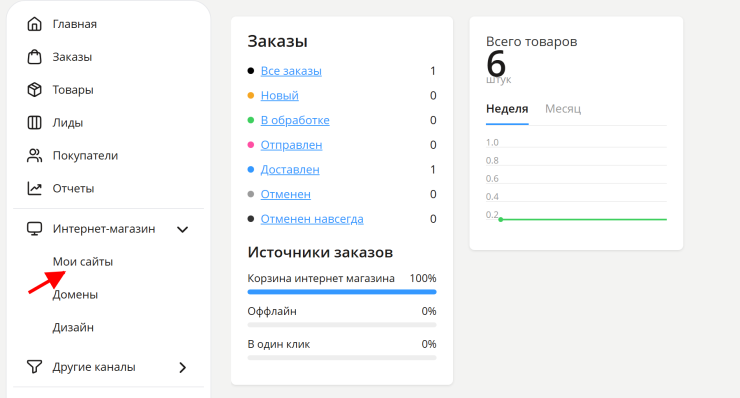Click the Заказы card heading

278,41
